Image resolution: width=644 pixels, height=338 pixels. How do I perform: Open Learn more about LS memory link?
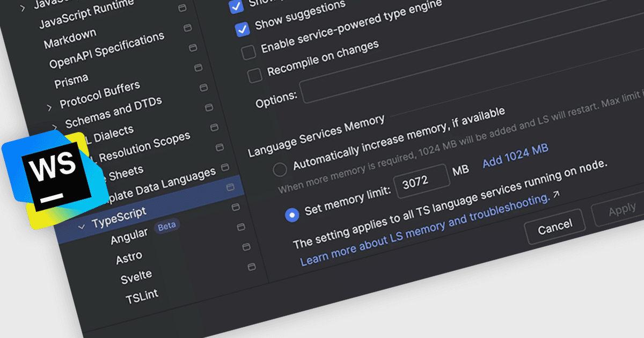pyautogui.click(x=426, y=231)
